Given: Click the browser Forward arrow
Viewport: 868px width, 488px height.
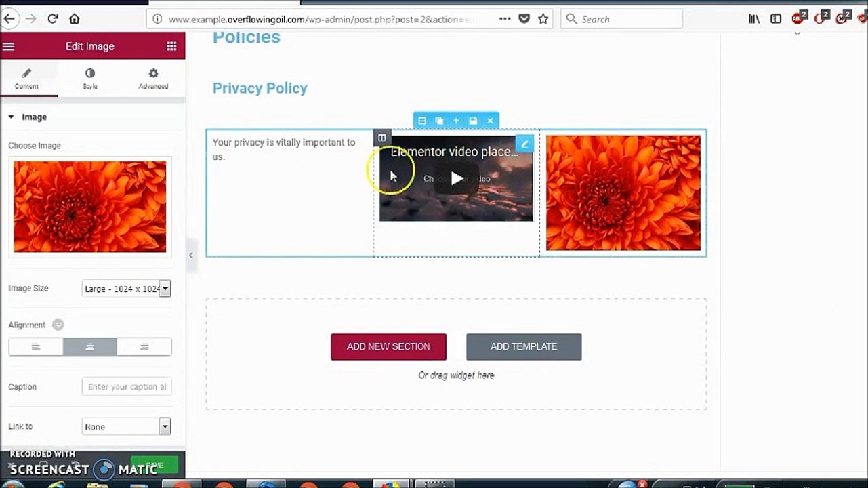Looking at the screenshot, I should tap(30, 19).
